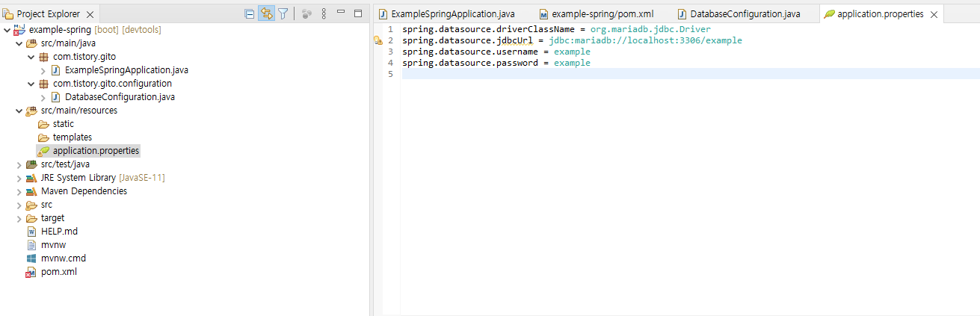Click the templates folder icon
The image size is (980, 316).
pyautogui.click(x=43, y=137)
